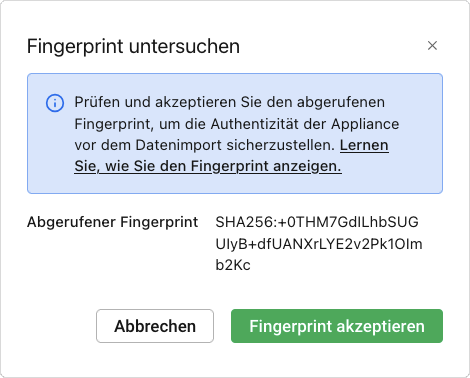
Task: Click the word Fingerprint in the title
Action: pyautogui.click(x=75, y=46)
